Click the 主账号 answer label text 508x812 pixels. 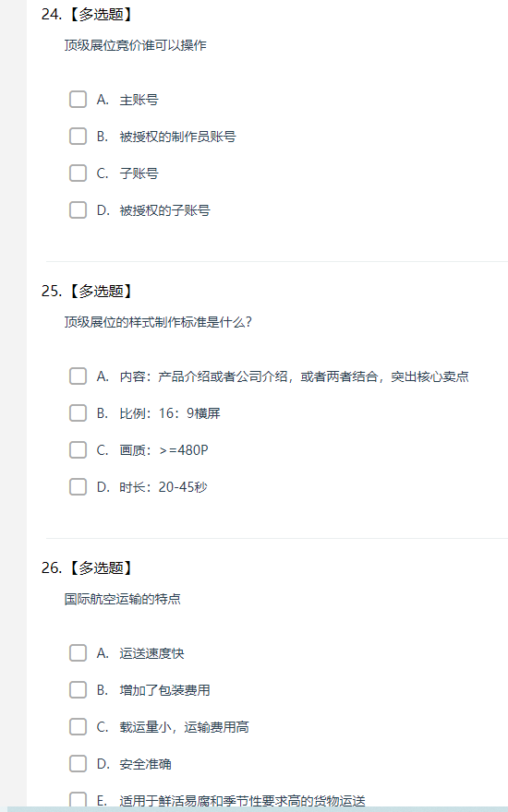click(x=139, y=100)
